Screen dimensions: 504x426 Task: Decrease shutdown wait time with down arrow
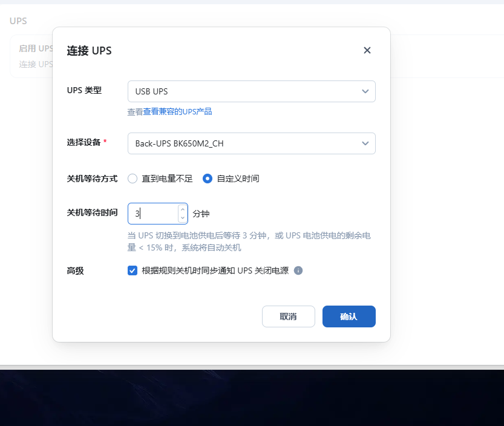click(x=183, y=218)
